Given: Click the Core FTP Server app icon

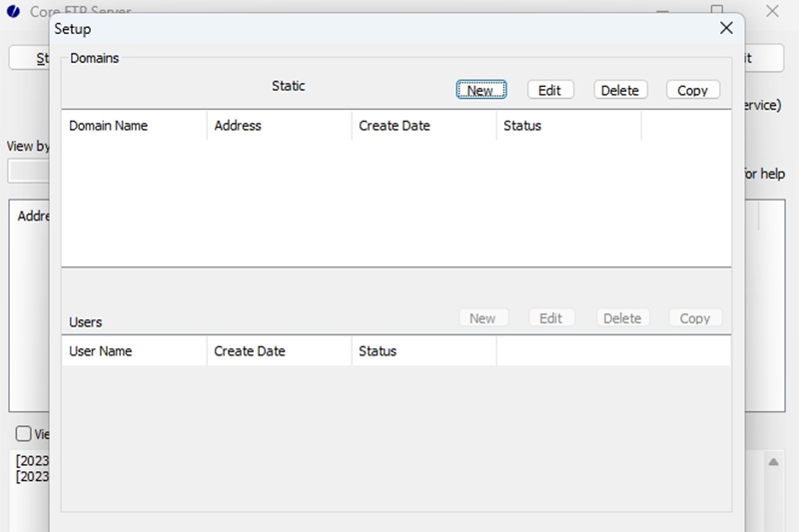Looking at the screenshot, I should point(13,11).
